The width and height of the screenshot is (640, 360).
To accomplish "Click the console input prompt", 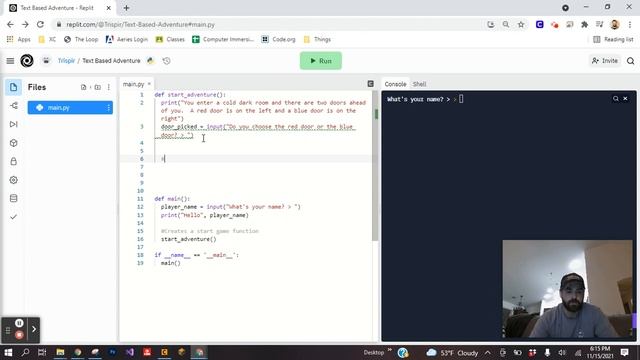I will (x=461, y=99).
